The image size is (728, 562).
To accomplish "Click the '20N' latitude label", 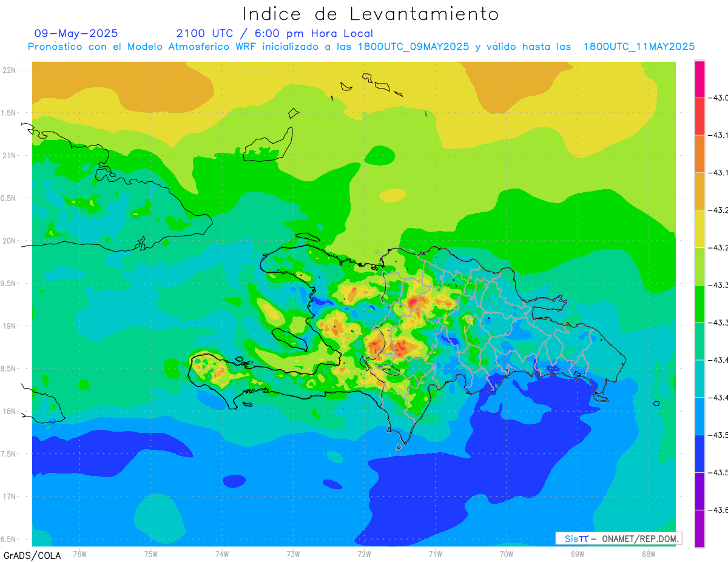I will click(x=10, y=241).
